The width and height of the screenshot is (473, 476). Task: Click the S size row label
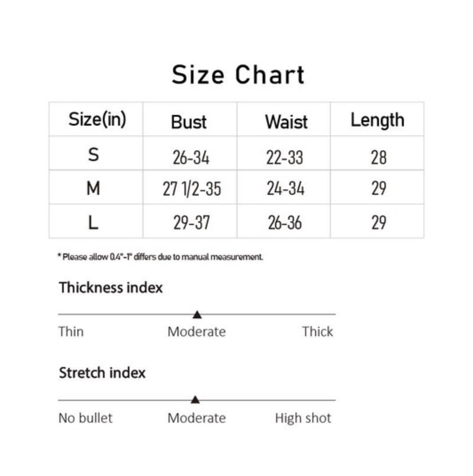93,154
